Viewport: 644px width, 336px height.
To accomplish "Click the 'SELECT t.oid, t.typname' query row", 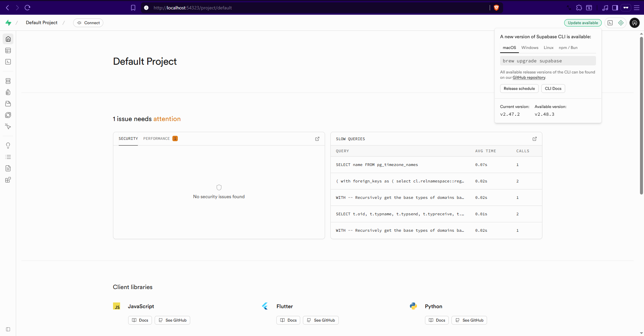I will pos(436,214).
